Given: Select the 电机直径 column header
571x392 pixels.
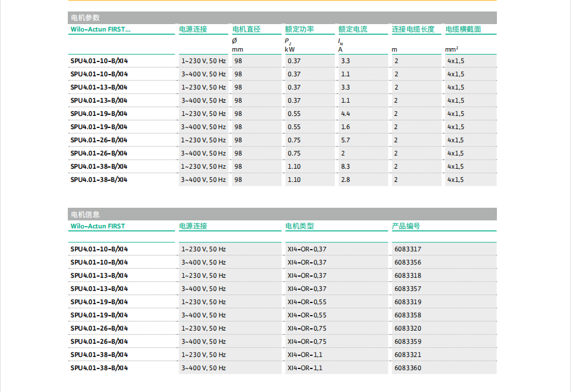Looking at the screenshot, I should coord(246,29).
